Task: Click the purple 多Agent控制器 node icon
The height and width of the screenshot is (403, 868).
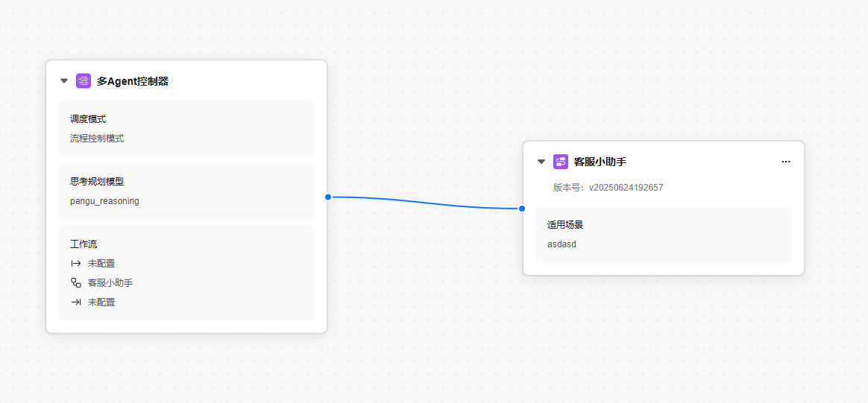Action: tap(84, 81)
